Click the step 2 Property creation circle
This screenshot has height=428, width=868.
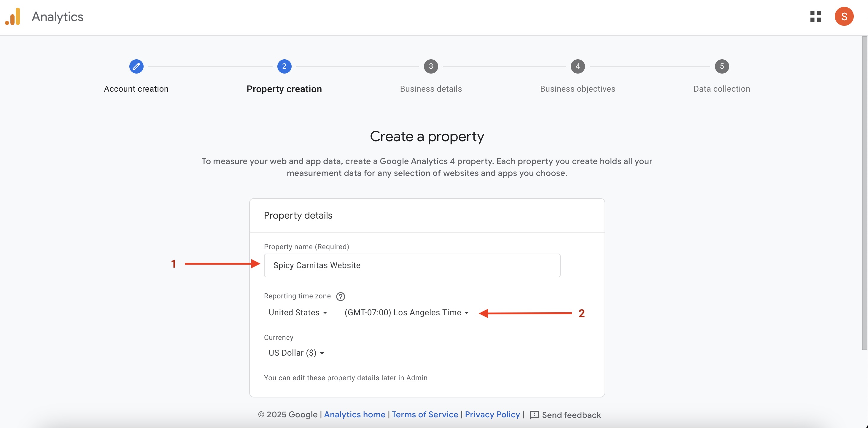pos(284,66)
